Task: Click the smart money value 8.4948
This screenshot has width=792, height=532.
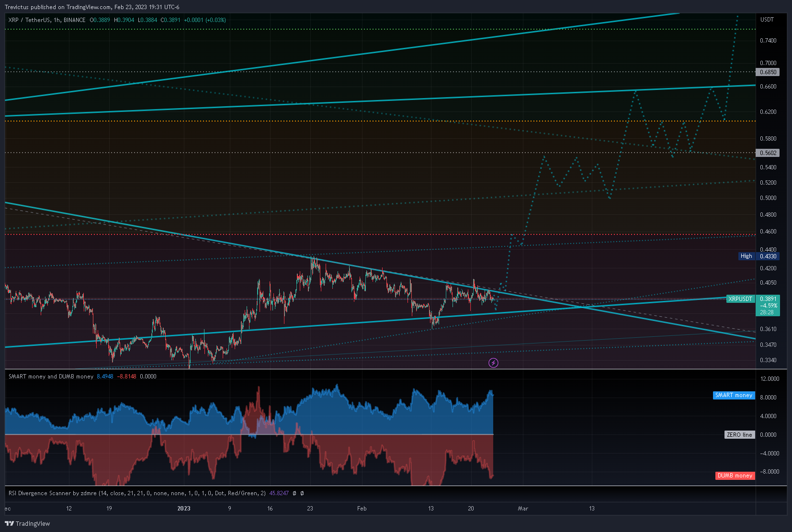Action: [x=105, y=377]
